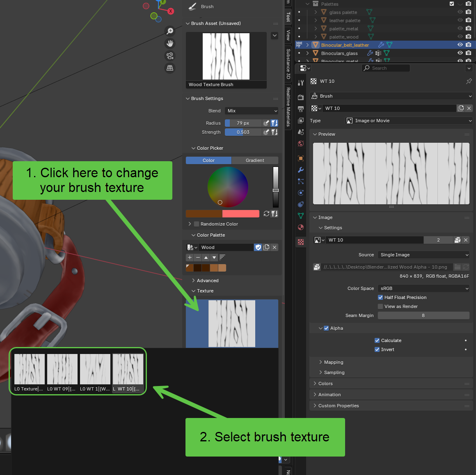This screenshot has width=476, height=475.
Task: Click the pan view hand icon
Action: click(x=170, y=43)
